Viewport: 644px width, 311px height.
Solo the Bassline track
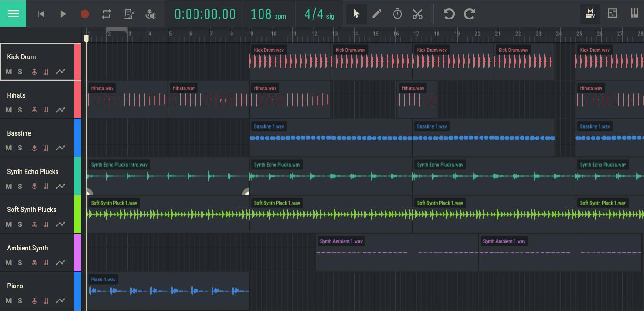20,148
